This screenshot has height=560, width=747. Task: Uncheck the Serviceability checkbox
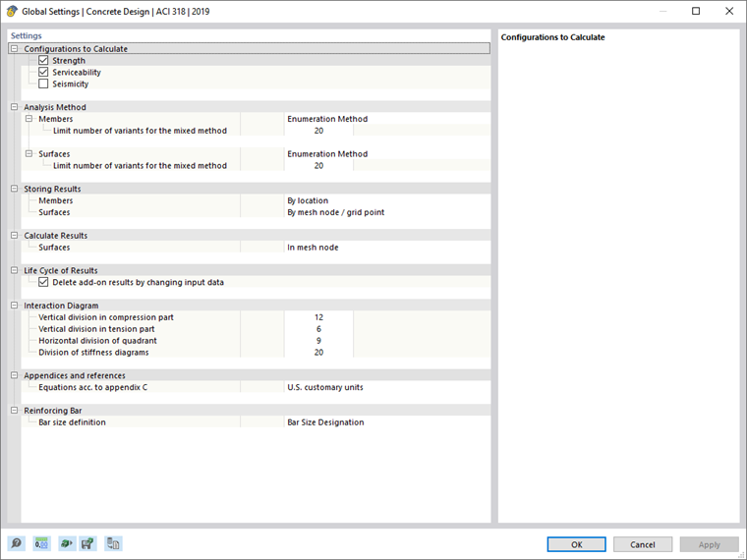tap(43, 72)
